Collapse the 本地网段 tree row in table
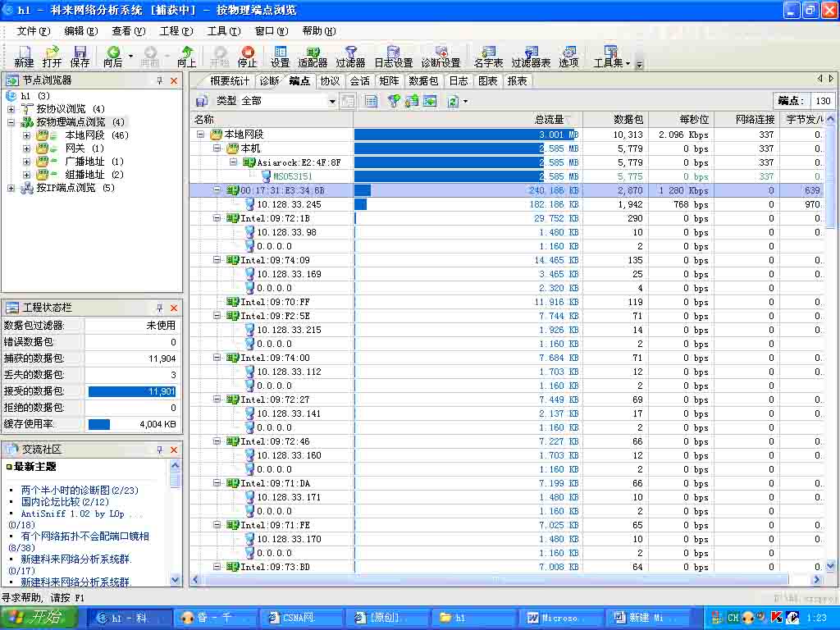Image resolution: width=840 pixels, height=630 pixels. (x=201, y=135)
